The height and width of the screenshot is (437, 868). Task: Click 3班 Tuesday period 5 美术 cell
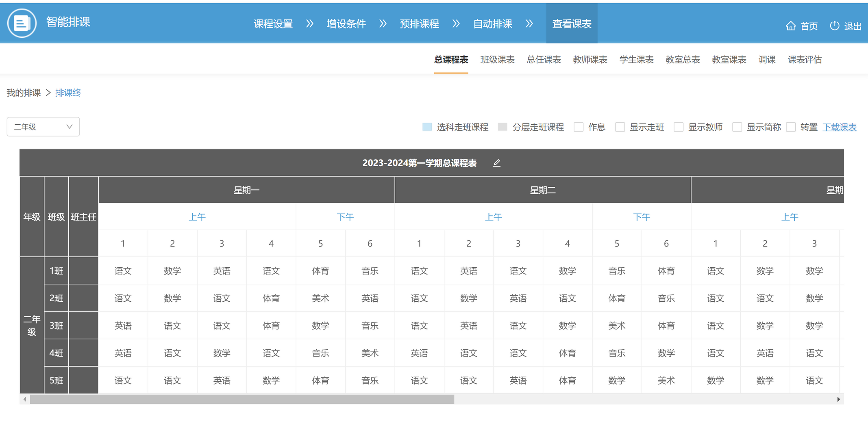click(x=617, y=326)
